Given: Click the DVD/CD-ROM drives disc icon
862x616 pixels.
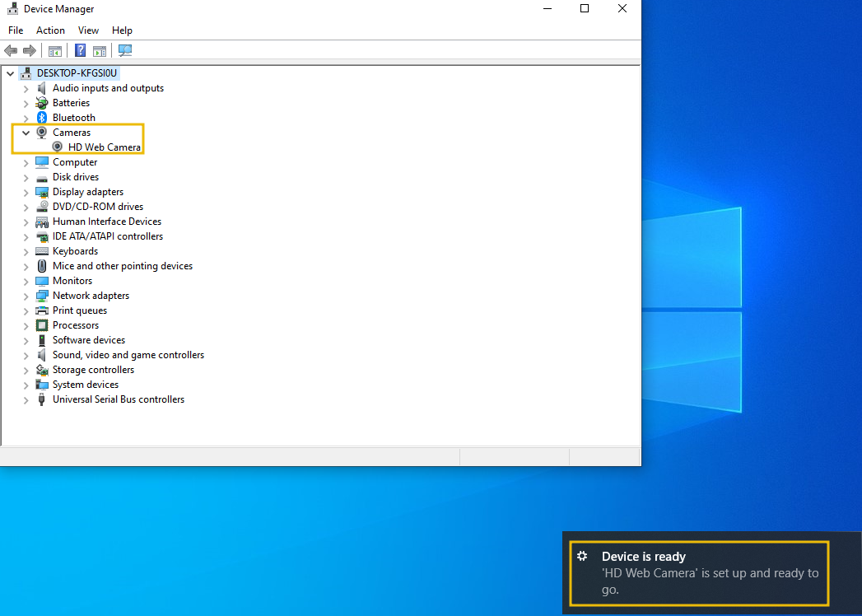Looking at the screenshot, I should point(42,207).
